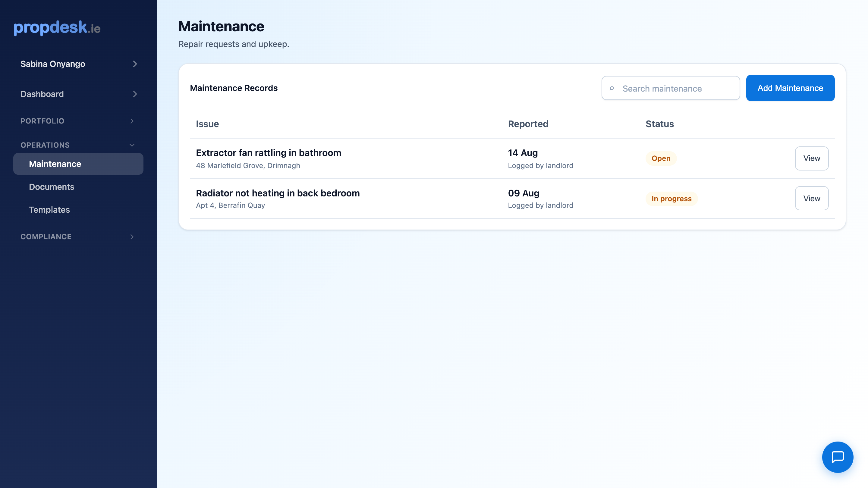Focus the Search maintenance field
868x488 pixels.
pos(671,88)
